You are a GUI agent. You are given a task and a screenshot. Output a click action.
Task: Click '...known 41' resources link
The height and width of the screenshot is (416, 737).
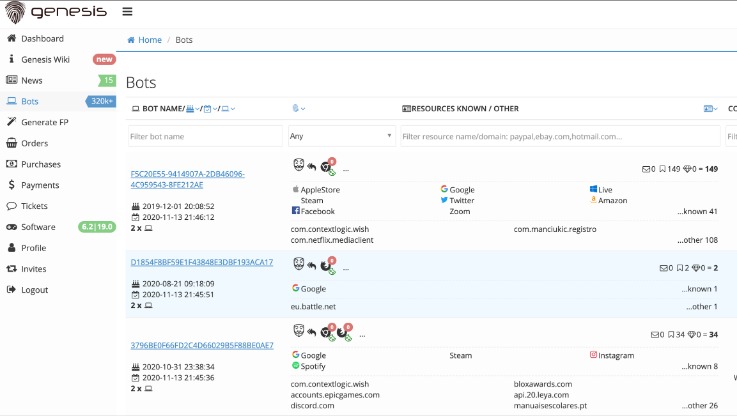(697, 211)
